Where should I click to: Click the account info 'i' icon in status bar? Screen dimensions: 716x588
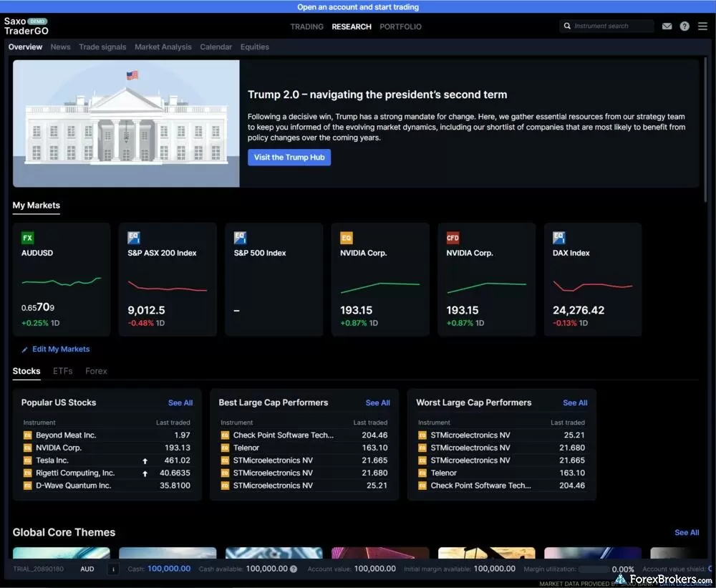point(113,569)
